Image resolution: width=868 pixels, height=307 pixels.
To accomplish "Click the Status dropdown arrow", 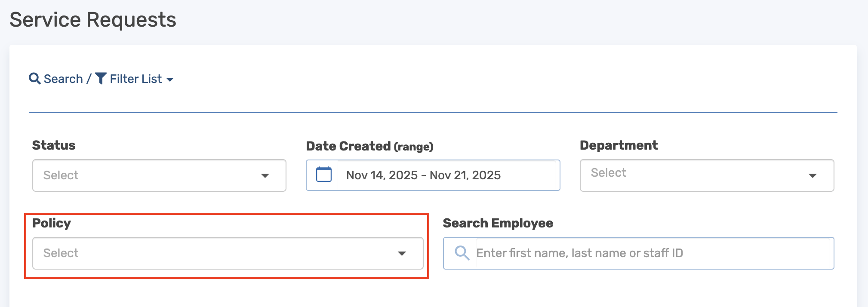I will 265,175.
